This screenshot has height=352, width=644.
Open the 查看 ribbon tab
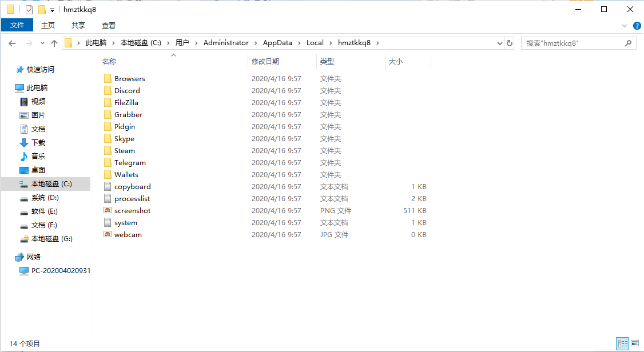coord(109,26)
